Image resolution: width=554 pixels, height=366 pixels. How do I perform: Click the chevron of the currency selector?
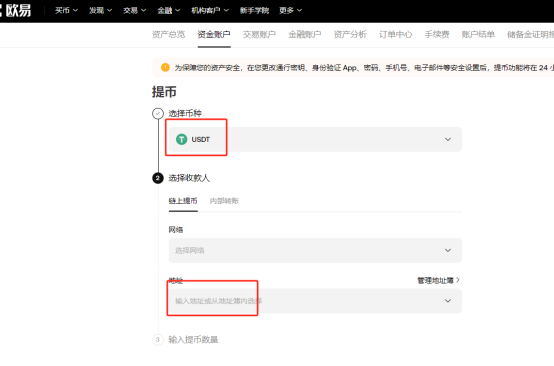[x=448, y=140]
